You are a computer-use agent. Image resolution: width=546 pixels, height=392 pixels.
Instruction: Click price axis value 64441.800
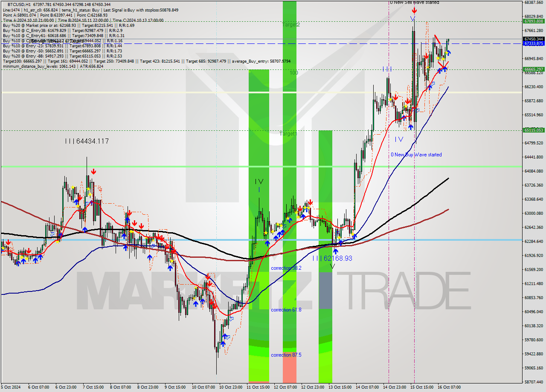pyautogui.click(x=533, y=157)
